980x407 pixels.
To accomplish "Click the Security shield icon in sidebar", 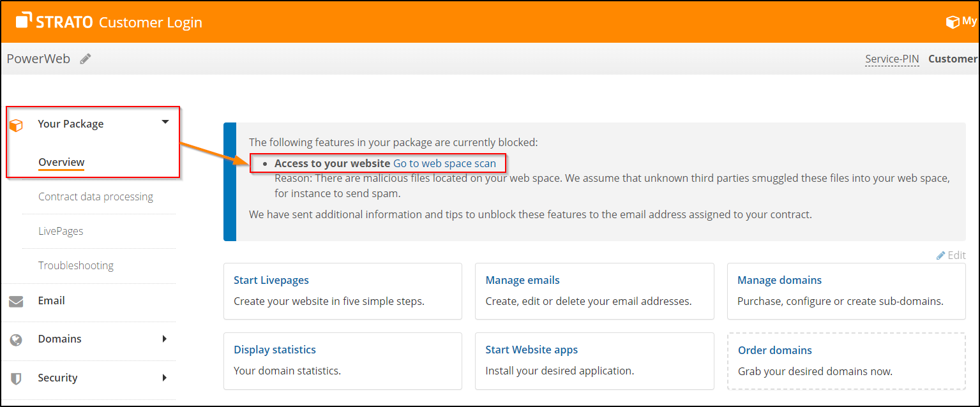I will [17, 378].
